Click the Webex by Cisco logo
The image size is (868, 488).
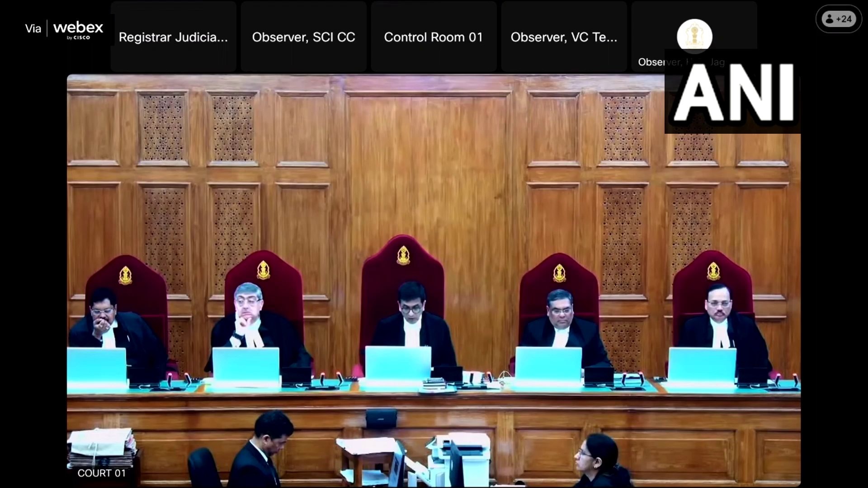pyautogui.click(x=78, y=29)
